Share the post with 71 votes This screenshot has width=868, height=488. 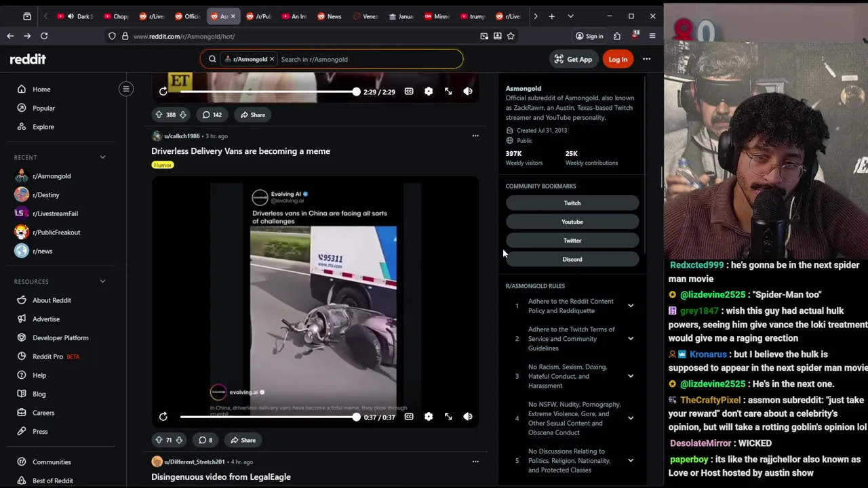[x=243, y=440]
